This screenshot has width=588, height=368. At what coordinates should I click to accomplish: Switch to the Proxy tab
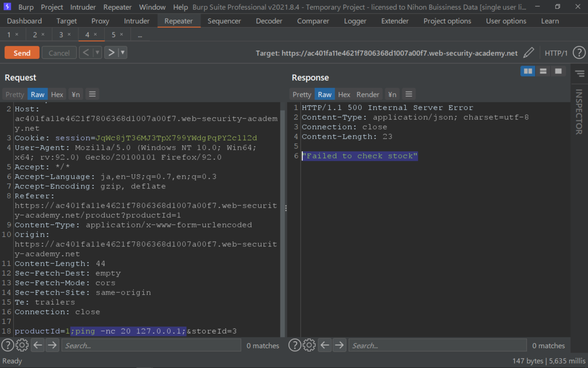click(x=100, y=21)
